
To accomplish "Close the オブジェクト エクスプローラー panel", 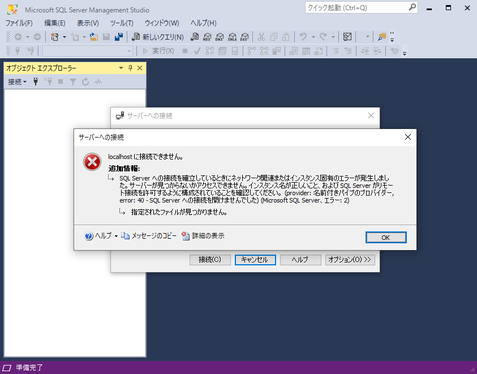I will [140, 68].
